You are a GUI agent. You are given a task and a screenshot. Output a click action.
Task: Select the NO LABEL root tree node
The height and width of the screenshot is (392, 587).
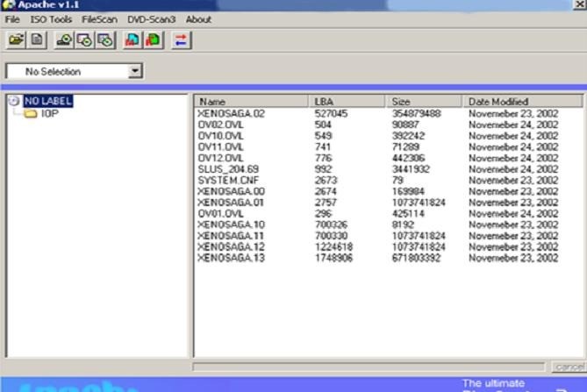48,101
